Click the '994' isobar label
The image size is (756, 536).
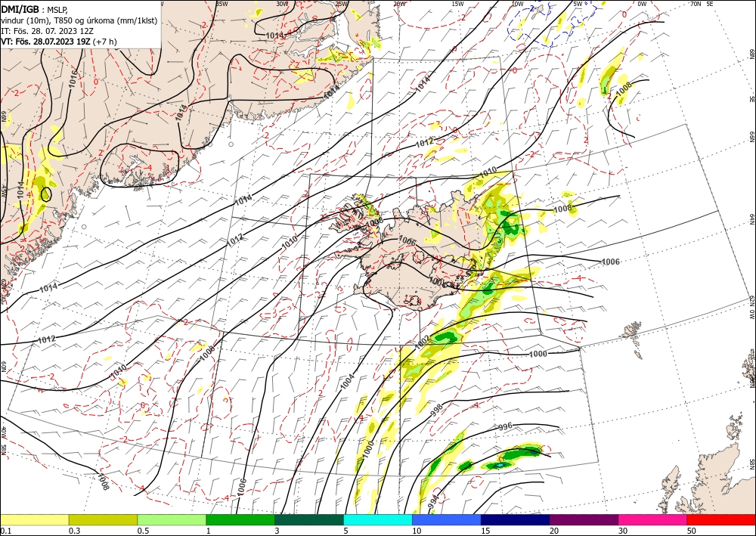point(433,502)
